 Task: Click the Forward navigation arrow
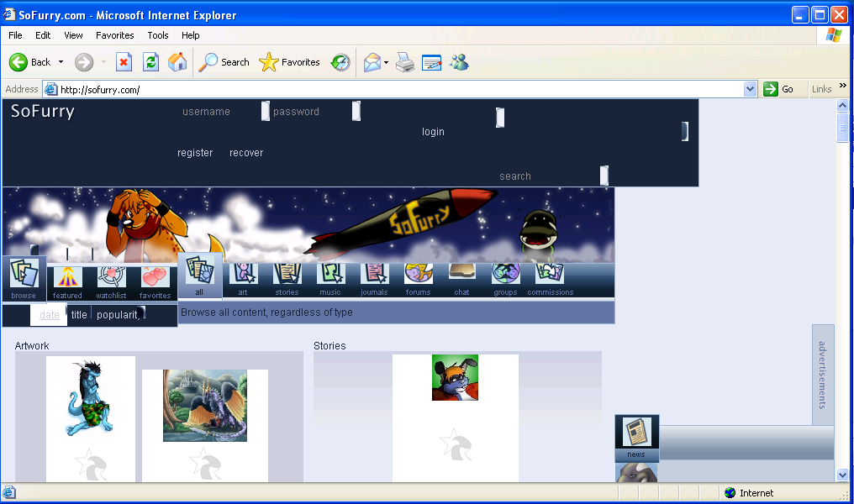(x=84, y=62)
